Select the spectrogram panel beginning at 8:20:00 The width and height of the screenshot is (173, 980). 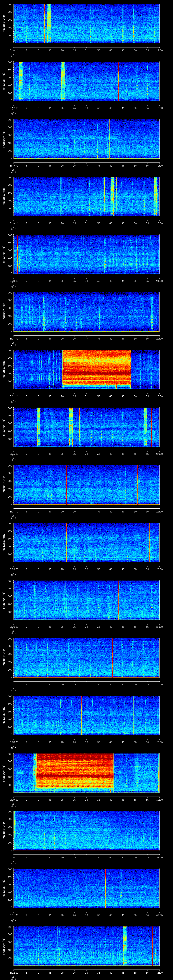(86, 254)
